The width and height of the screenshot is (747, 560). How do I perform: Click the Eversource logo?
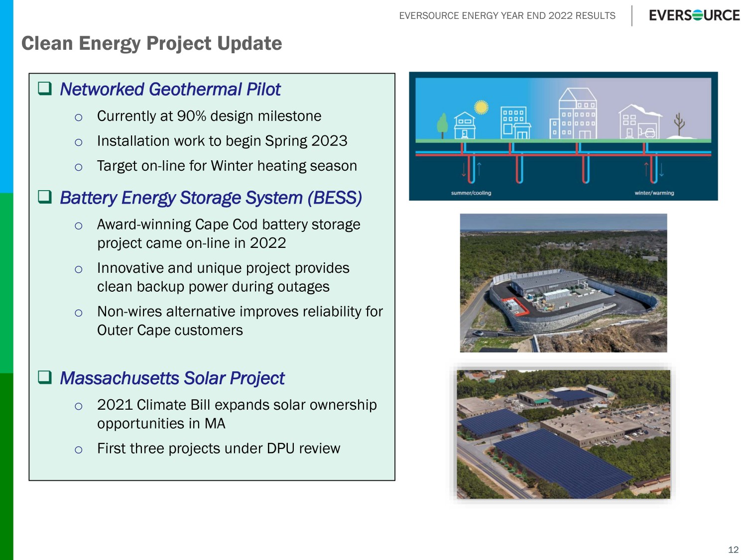[x=694, y=15]
